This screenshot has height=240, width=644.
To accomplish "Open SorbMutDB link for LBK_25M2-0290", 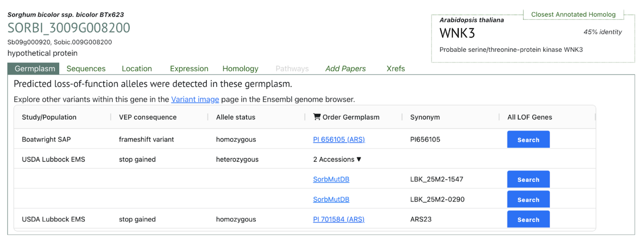I will [x=331, y=199].
